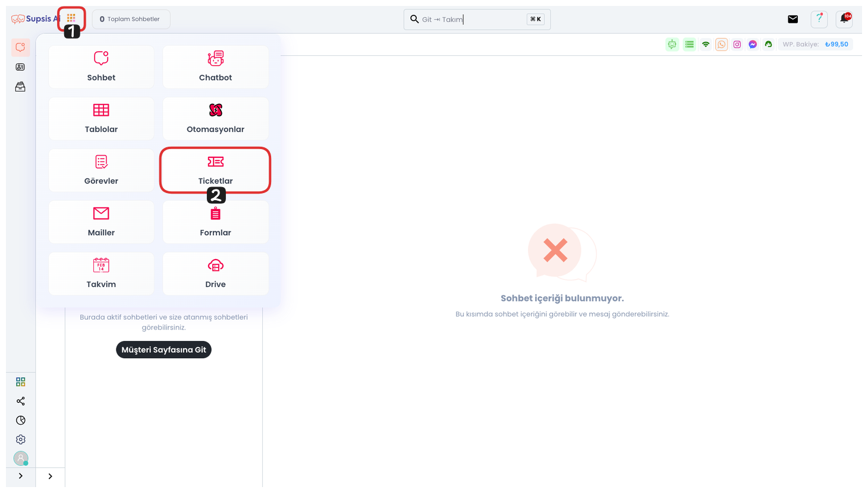The width and height of the screenshot is (868, 493).
Task: Click the user profile avatar
Action: [21, 459]
